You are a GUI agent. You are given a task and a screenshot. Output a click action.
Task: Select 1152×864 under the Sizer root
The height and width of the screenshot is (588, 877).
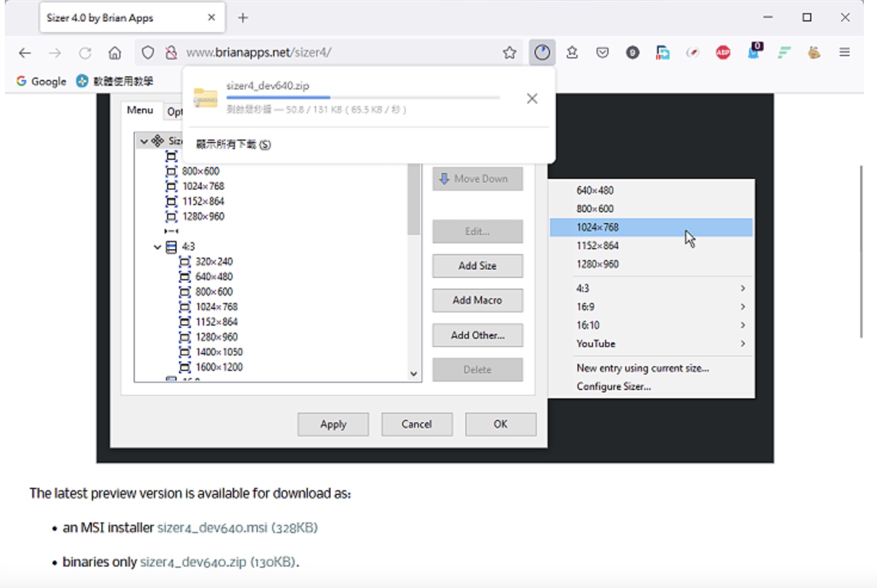click(x=203, y=201)
